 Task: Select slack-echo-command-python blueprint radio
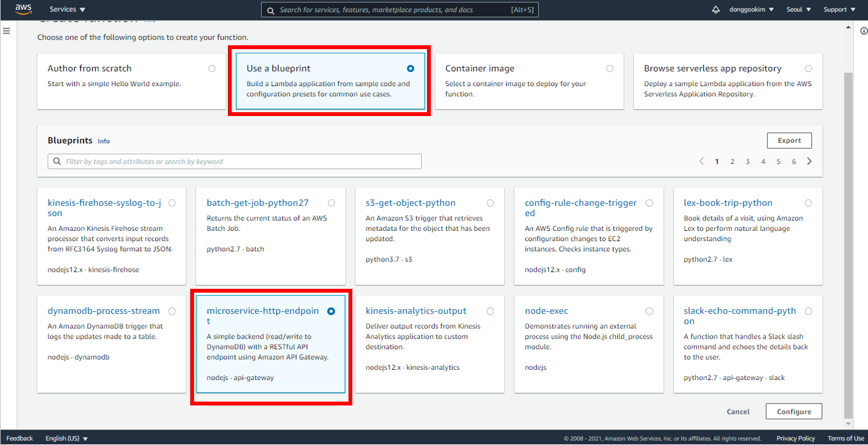pos(809,311)
